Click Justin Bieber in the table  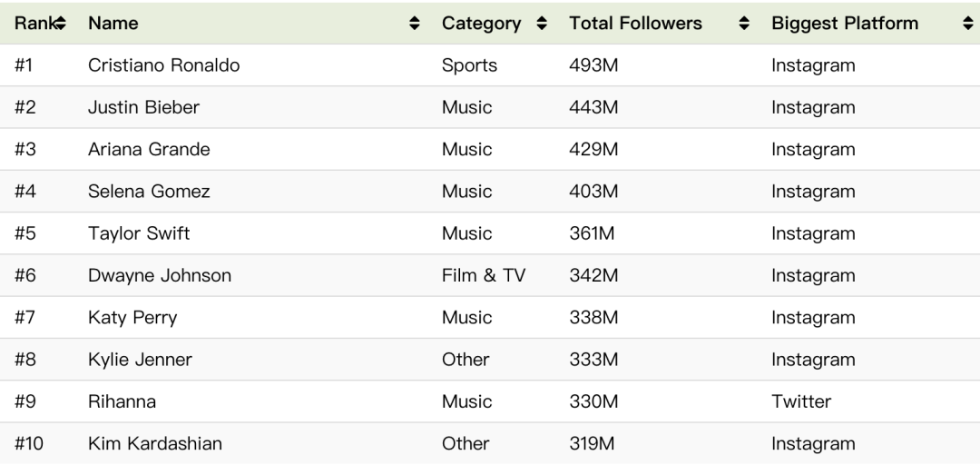coord(143,107)
